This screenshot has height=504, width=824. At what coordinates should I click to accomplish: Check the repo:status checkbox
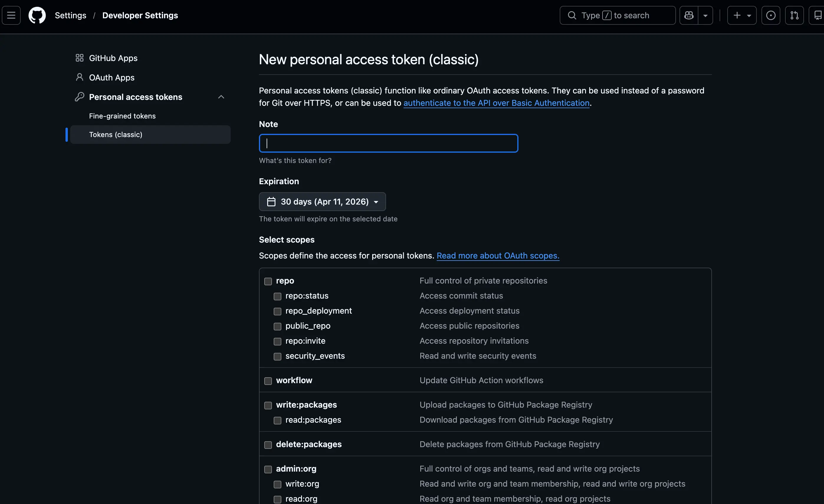[277, 297]
